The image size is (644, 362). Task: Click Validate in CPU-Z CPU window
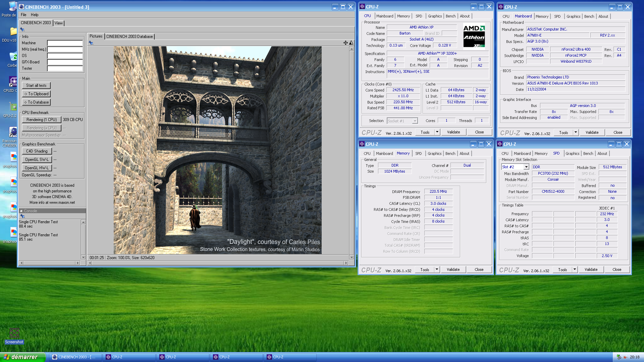click(x=453, y=132)
